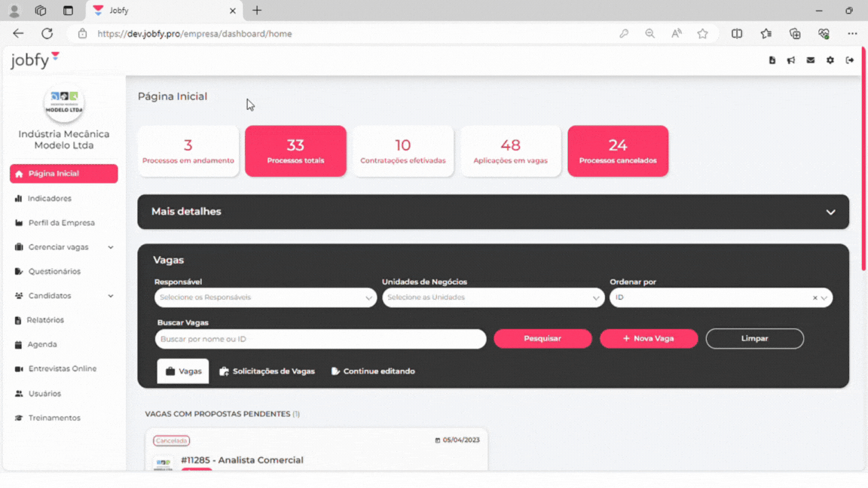868x488 pixels.
Task: Open the Responsável dropdown
Action: pyautogui.click(x=265, y=297)
